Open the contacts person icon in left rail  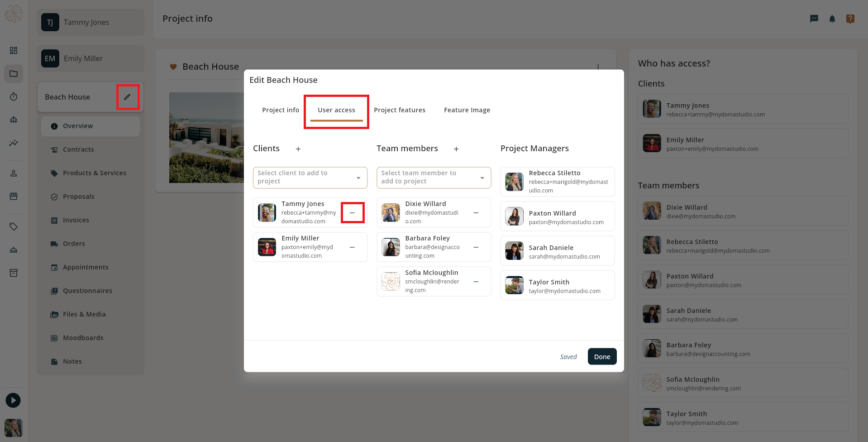pos(14,173)
